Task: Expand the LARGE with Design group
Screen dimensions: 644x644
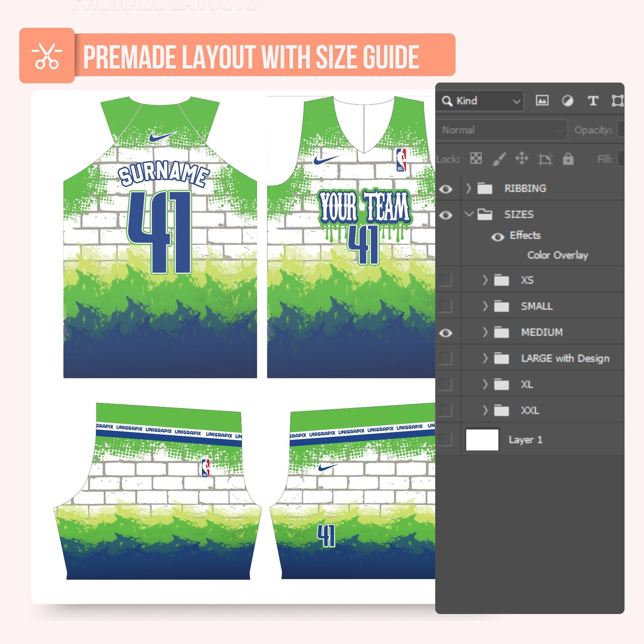Action: tap(485, 358)
